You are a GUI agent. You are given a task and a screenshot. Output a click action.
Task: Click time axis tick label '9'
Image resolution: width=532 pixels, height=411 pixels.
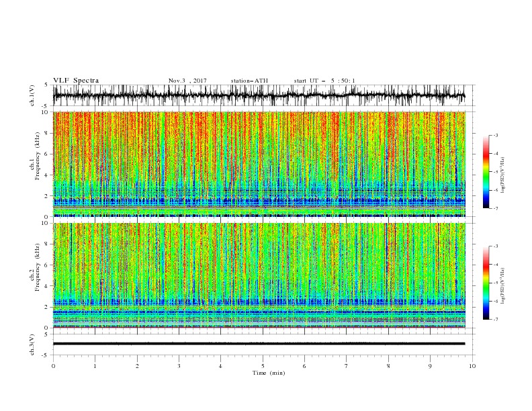[430, 366]
